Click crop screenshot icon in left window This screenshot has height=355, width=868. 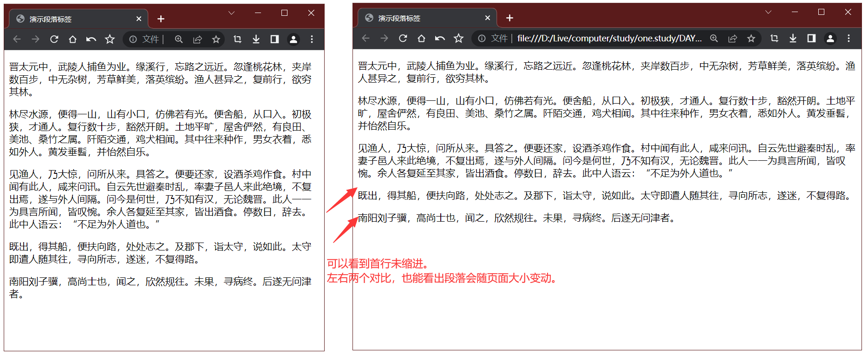(x=237, y=39)
